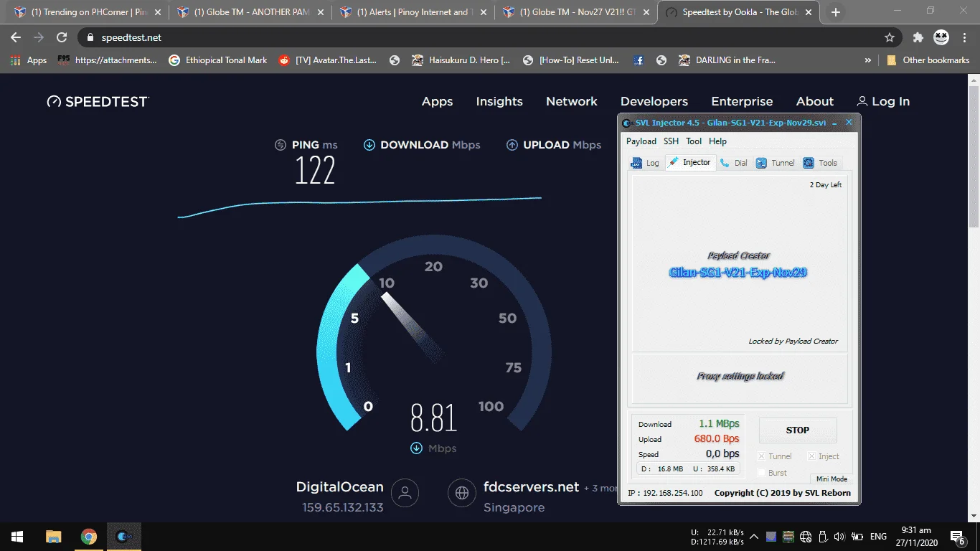The width and height of the screenshot is (980, 551).
Task: Click the DOWNLOAD arrow icon in the results row
Action: [369, 145]
